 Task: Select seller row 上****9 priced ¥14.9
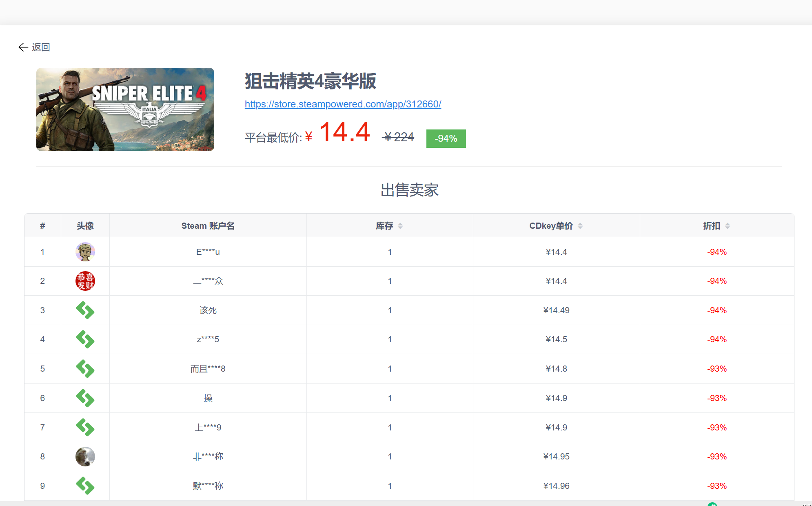(x=409, y=428)
